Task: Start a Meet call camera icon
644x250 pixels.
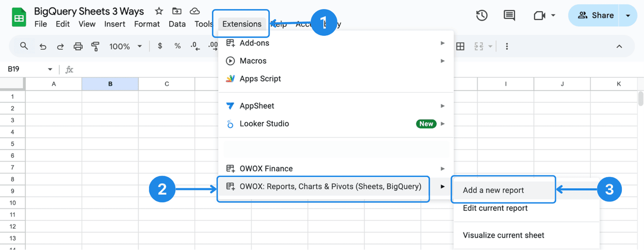Action: coord(539,16)
